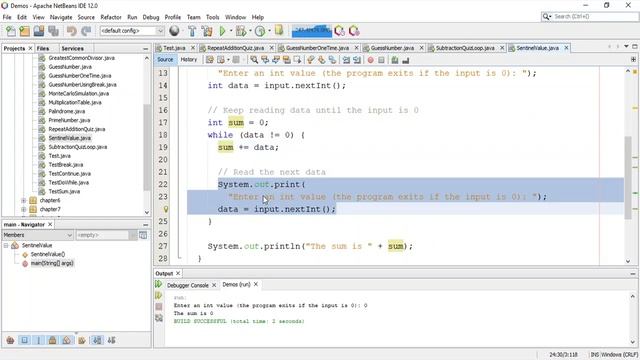Click the light bulb hint on line 24
The width and height of the screenshot is (640, 360).
pyautogui.click(x=166, y=209)
